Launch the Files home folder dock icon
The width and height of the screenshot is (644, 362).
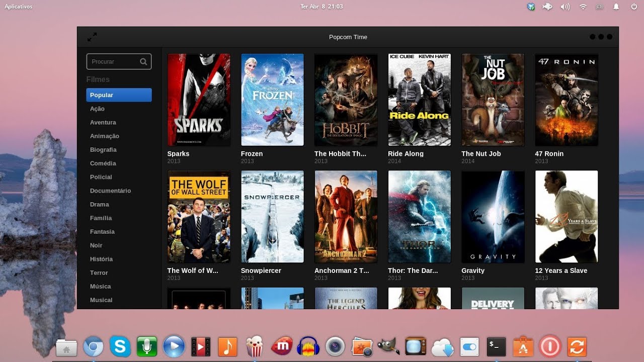coord(66,347)
